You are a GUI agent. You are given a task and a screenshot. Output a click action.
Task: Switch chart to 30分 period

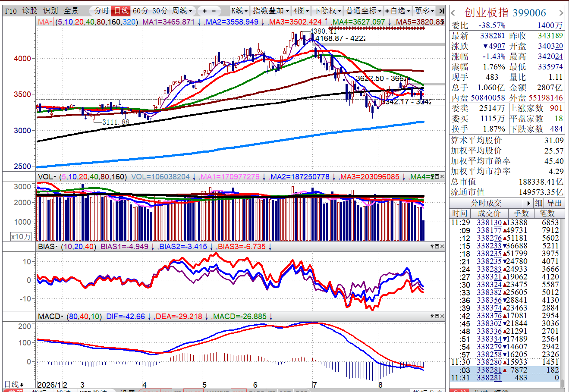coord(160,11)
